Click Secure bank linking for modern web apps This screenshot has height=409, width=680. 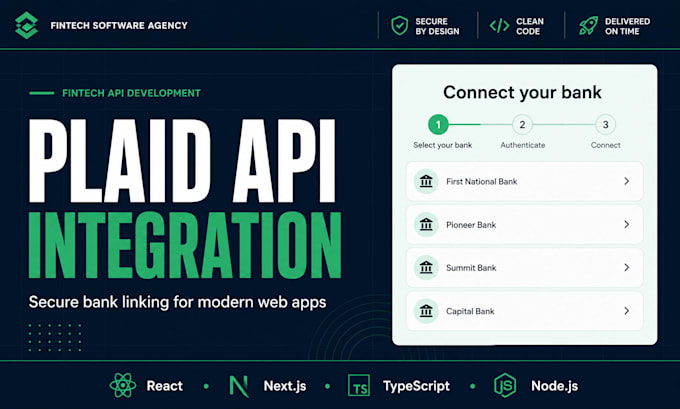coord(177,302)
